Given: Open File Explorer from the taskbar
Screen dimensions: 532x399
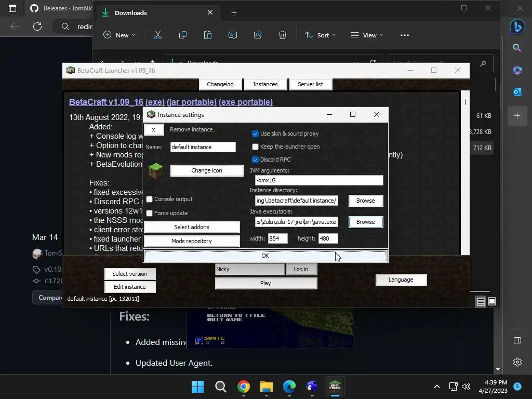Looking at the screenshot, I should click(267, 387).
